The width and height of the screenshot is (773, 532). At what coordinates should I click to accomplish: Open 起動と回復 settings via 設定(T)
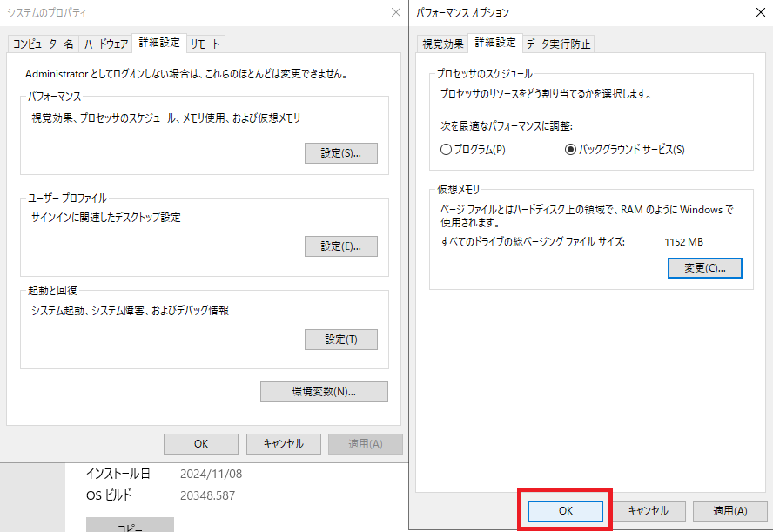coord(340,339)
